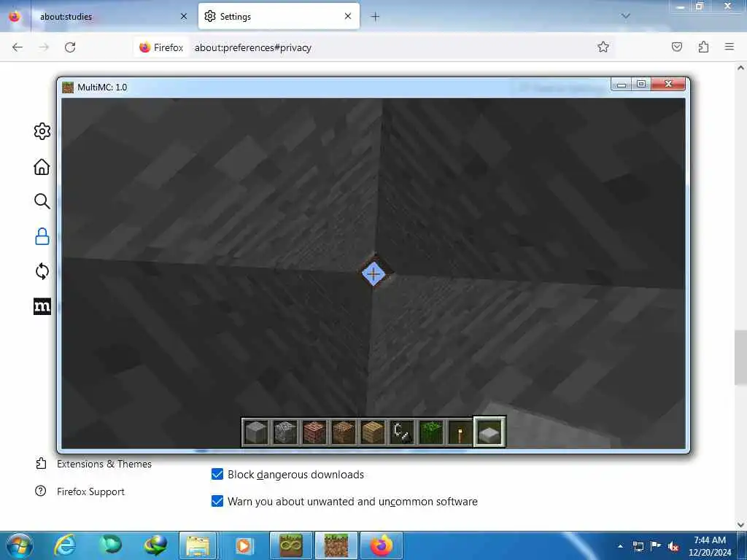Click the scrollbar up arrow

tap(740, 68)
